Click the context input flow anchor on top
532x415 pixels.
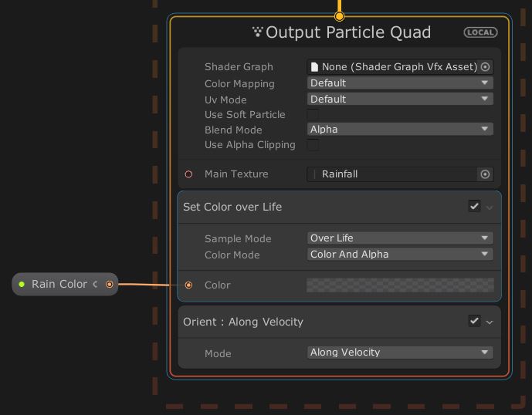point(339,16)
